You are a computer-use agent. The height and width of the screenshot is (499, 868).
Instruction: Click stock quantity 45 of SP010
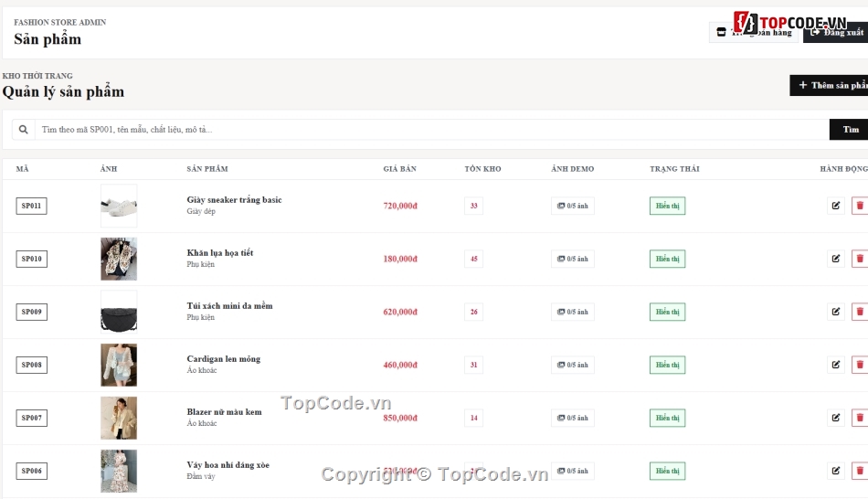pos(474,259)
